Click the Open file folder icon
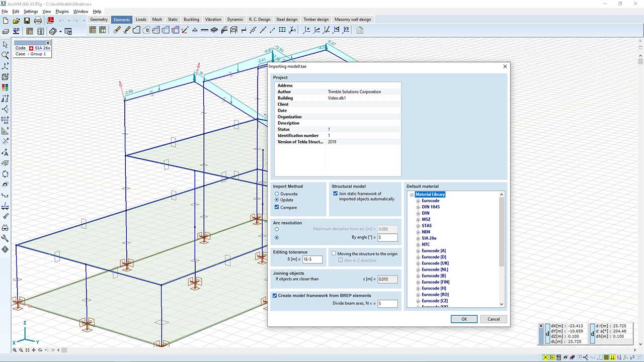The height and width of the screenshot is (362, 644). (16, 21)
